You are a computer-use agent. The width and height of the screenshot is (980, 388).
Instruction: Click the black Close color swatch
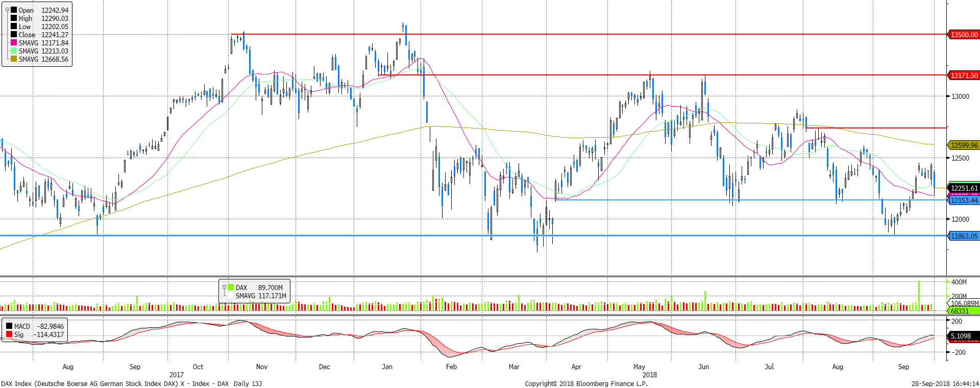14,34
